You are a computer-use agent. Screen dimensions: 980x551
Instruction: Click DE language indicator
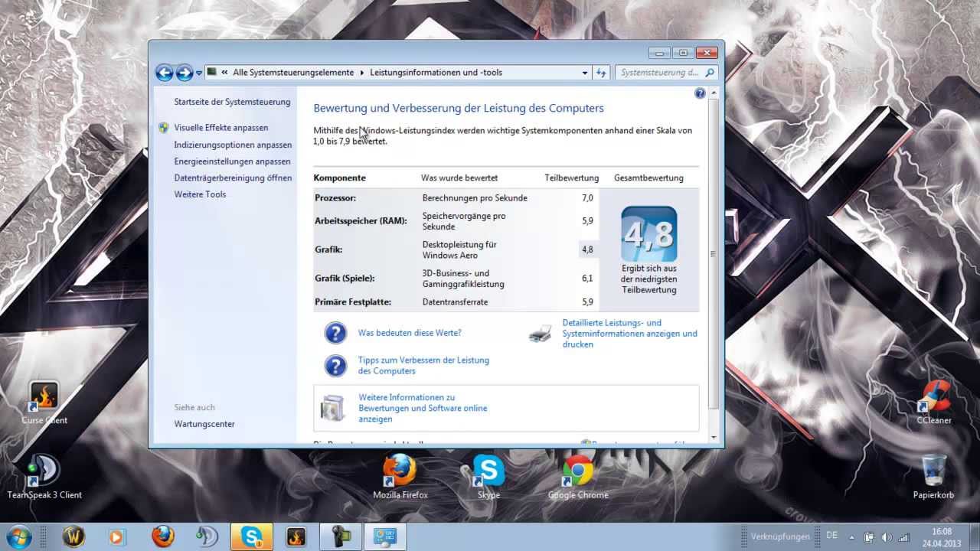click(831, 536)
